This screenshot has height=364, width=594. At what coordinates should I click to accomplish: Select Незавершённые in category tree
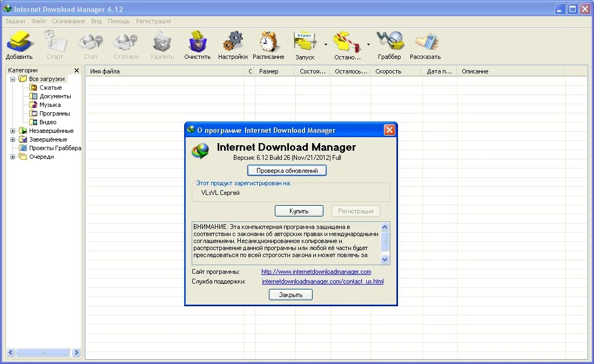click(x=51, y=131)
